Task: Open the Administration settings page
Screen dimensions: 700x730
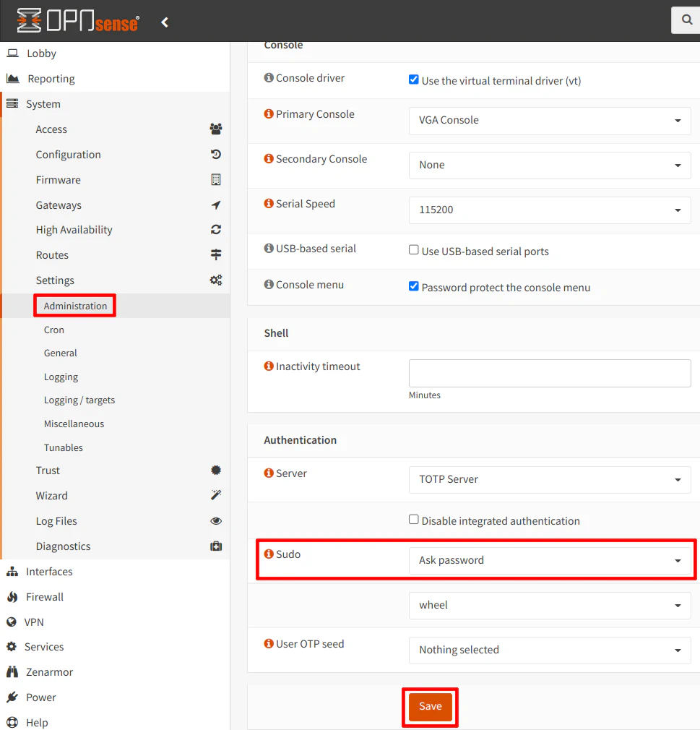Action: tap(75, 306)
